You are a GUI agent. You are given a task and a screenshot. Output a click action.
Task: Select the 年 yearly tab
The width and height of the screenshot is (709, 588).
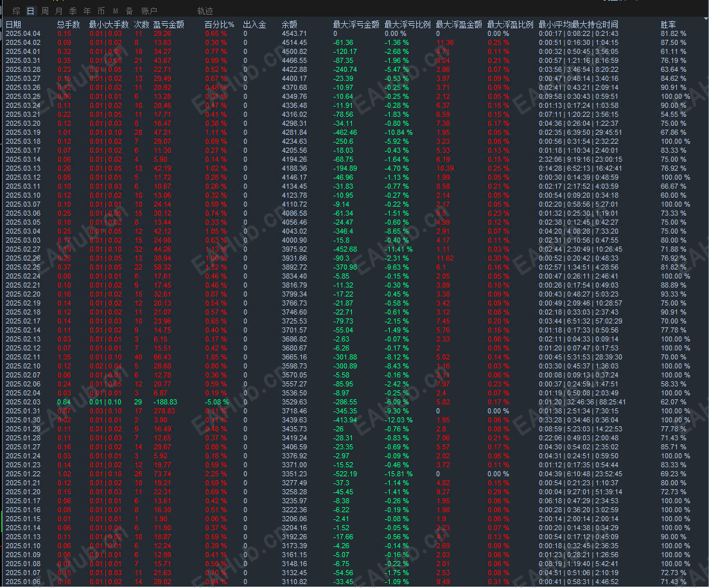87,11
